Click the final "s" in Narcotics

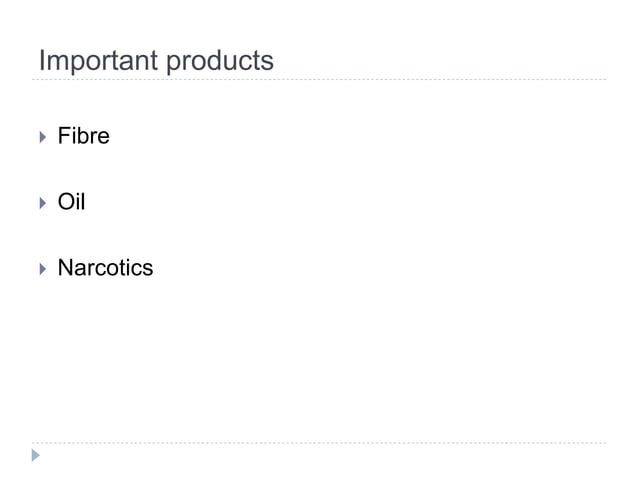pos(148,269)
